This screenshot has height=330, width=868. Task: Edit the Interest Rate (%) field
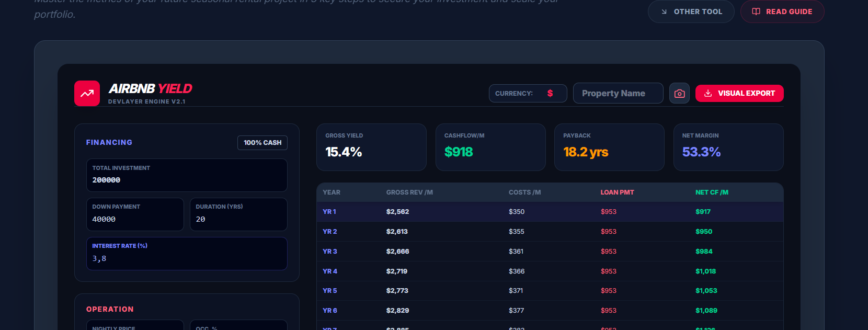187,254
